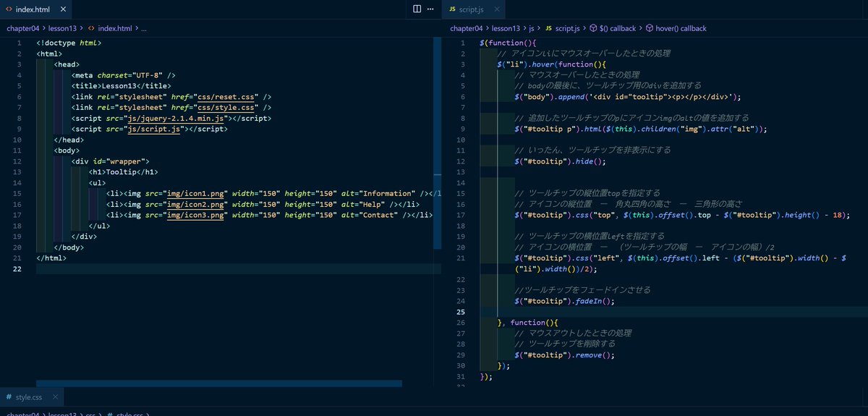Close the index.html tab
This screenshot has width=868, height=416.
pyautogui.click(x=62, y=9)
